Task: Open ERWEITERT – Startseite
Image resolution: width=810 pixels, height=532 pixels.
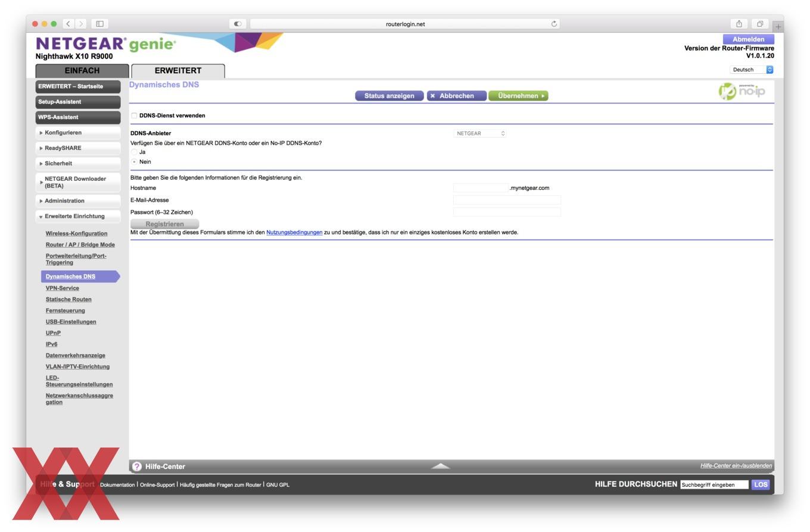Action: coord(78,86)
